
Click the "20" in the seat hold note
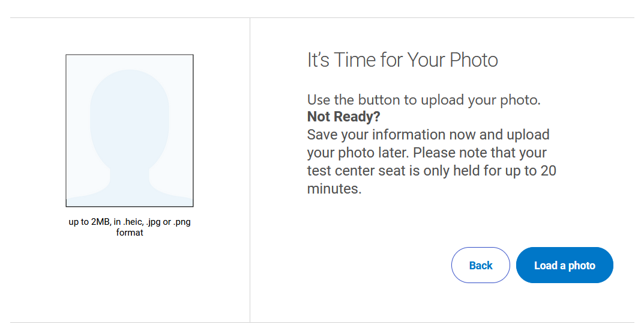point(547,171)
